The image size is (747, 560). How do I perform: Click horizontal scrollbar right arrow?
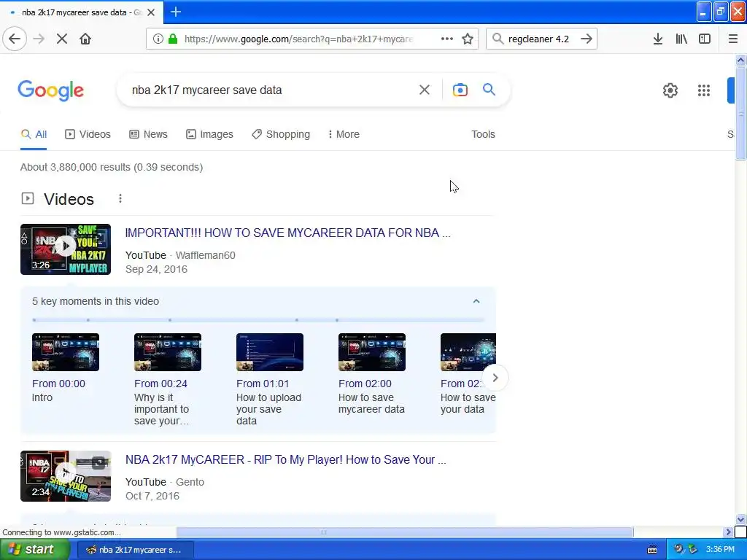pyautogui.click(x=728, y=532)
